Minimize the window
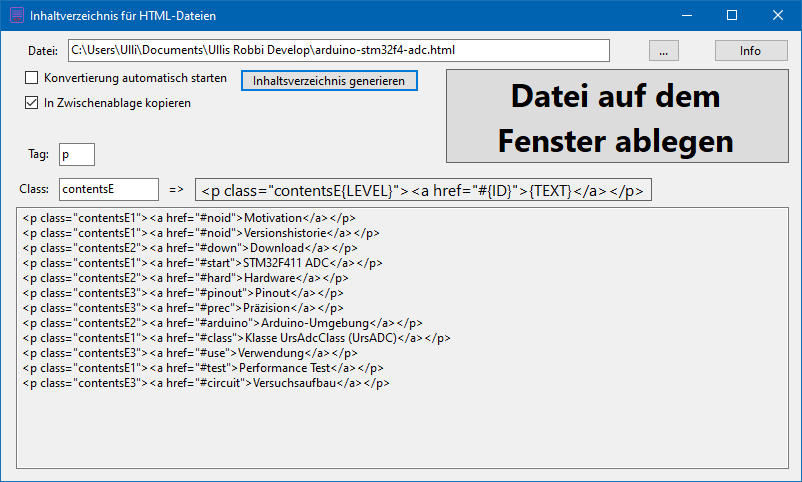 [x=687, y=15]
